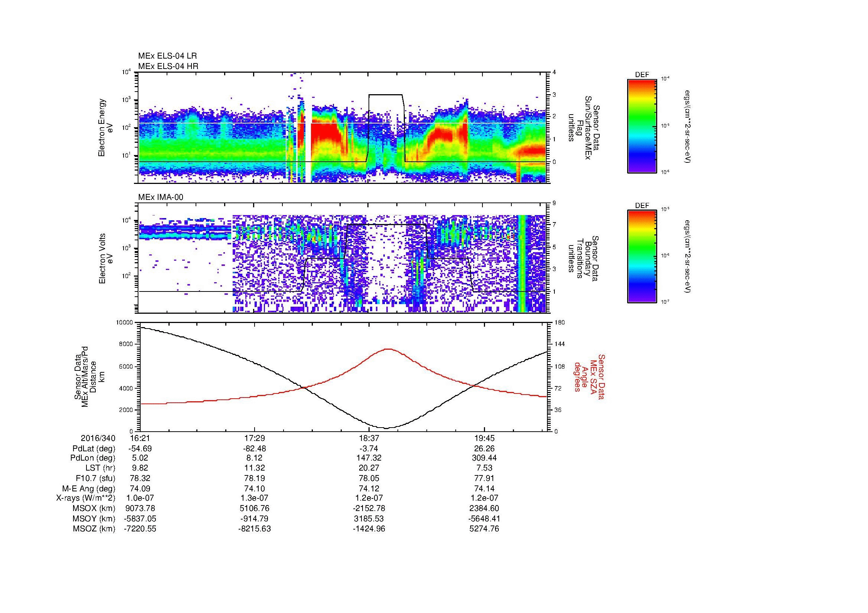Click the lower DEF color bar
This screenshot has width=868, height=613.
tap(642, 257)
